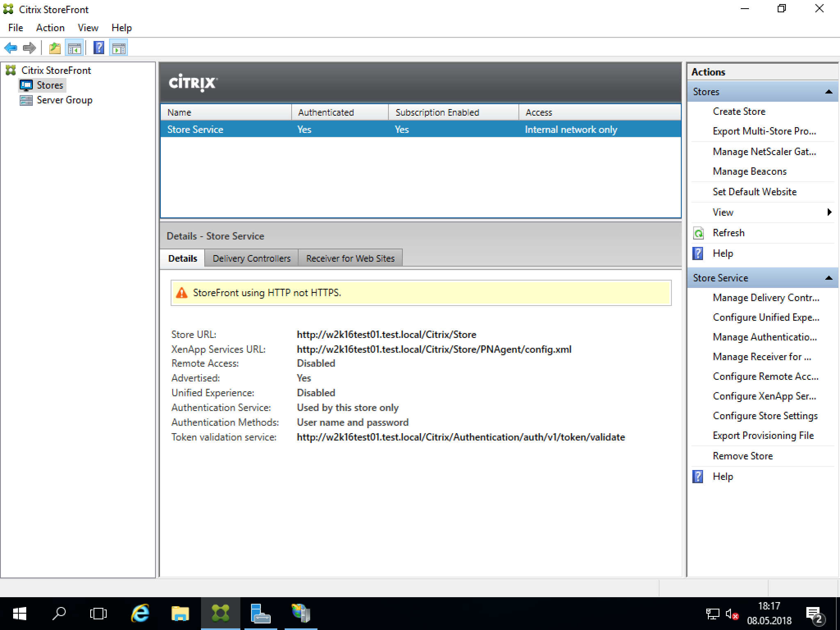Toggle the Show/Hide Console Tree icon

[74, 48]
